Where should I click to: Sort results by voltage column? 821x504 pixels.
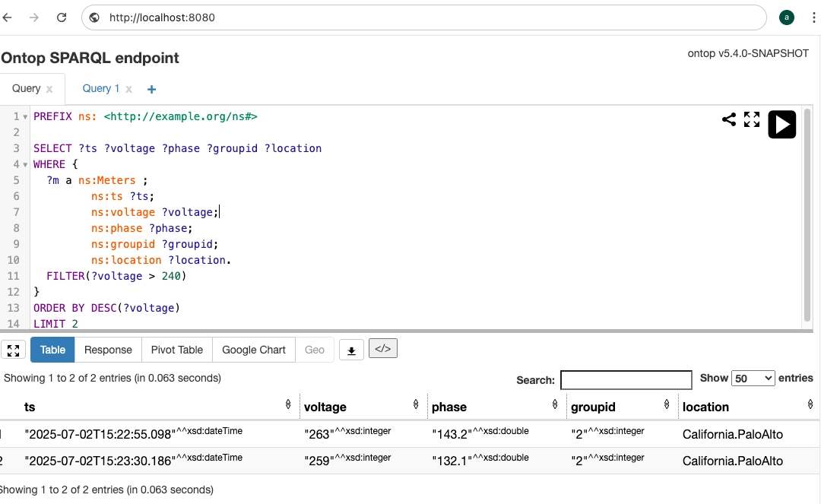coord(416,405)
